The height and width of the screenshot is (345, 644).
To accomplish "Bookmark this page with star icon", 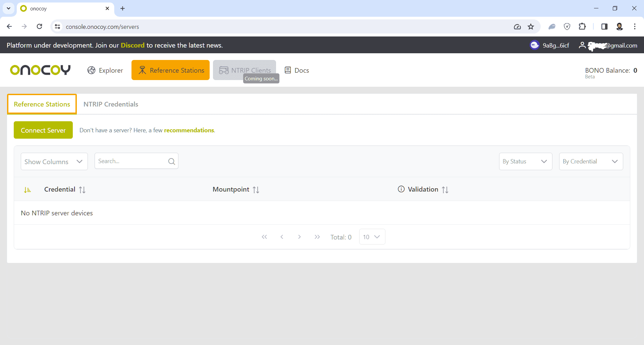I will pos(531,26).
